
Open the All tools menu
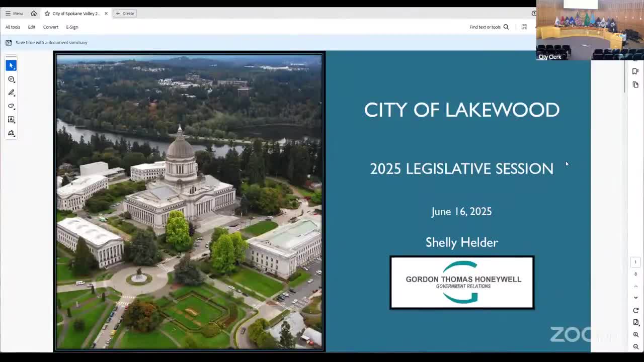13,27
